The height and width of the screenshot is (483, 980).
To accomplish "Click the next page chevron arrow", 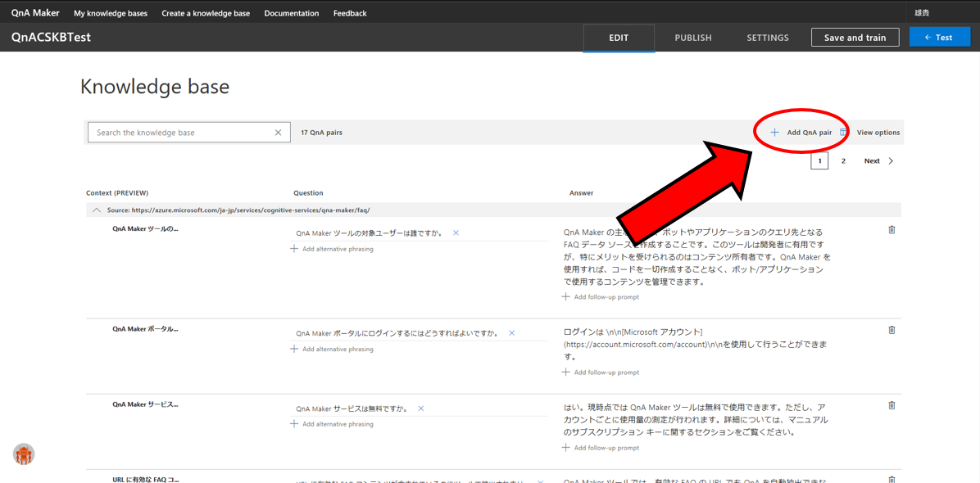I will click(x=891, y=161).
